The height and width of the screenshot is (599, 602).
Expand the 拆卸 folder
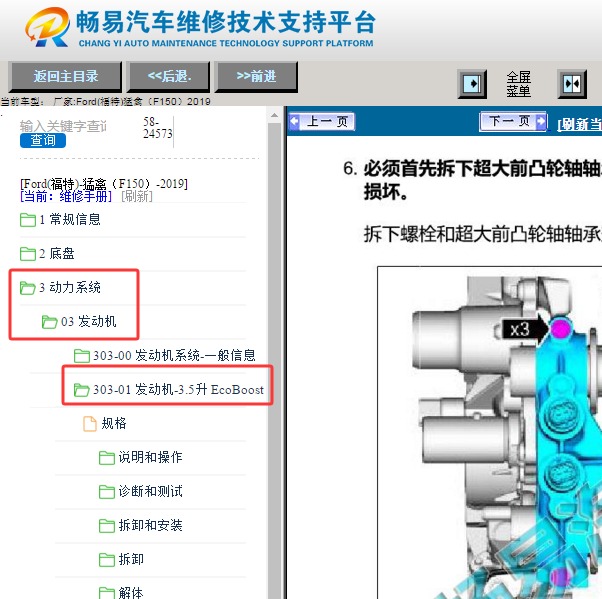point(131,559)
